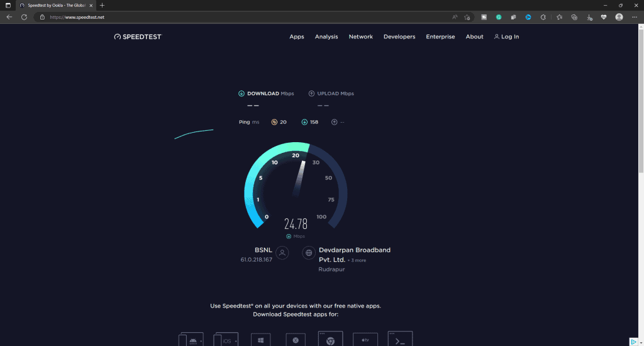Click the ISP user profile circle icon

(282, 253)
